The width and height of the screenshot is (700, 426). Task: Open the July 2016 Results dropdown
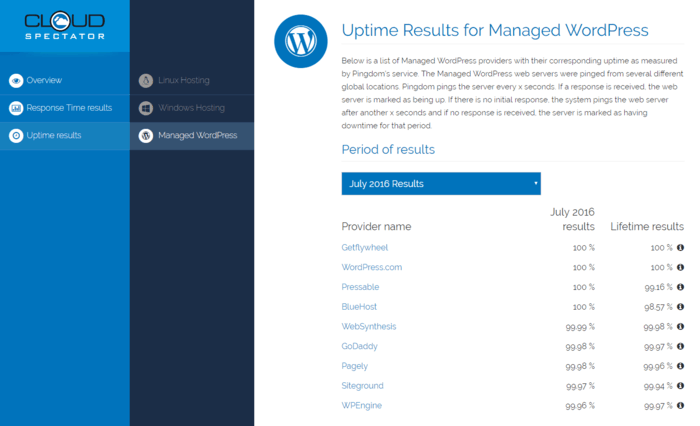tap(441, 184)
